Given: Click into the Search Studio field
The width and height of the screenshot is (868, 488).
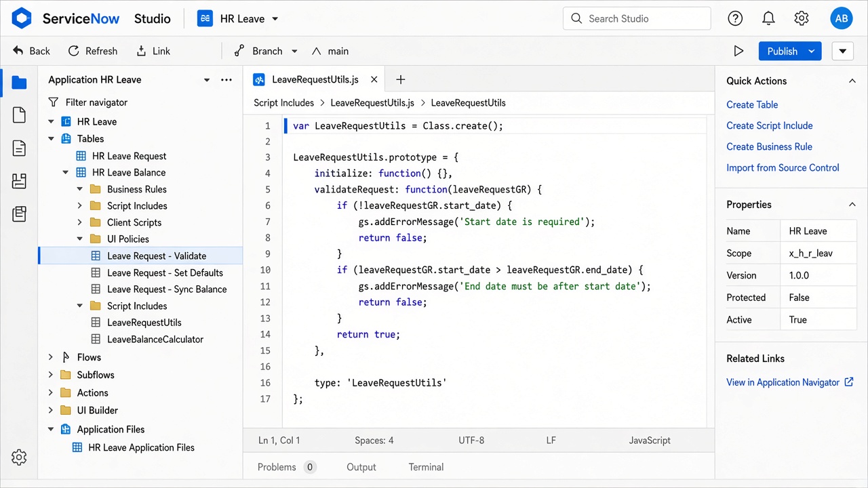Looking at the screenshot, I should [637, 18].
